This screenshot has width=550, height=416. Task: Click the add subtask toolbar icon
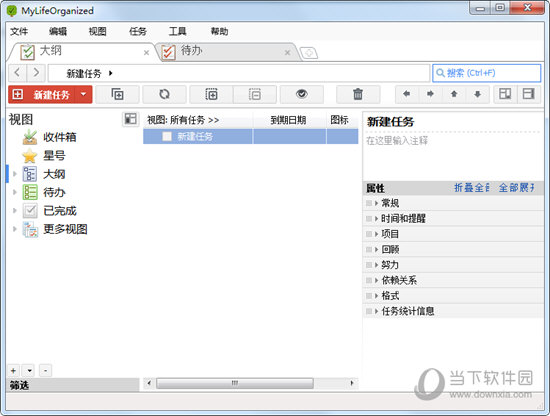click(x=117, y=94)
